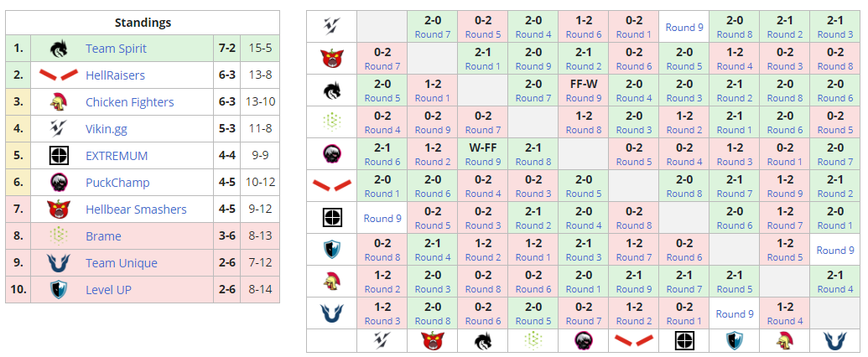Click Brame logo in standings table
This screenshot has height=357, width=868.
[x=58, y=236]
